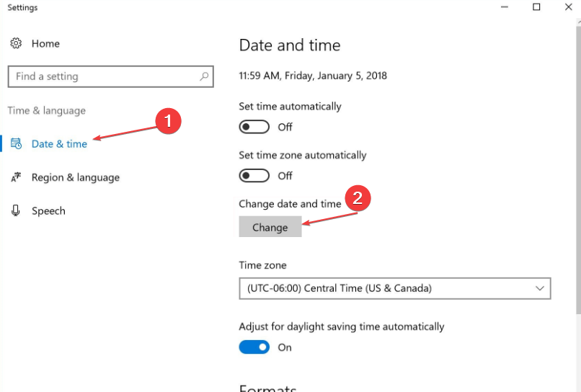Image resolution: width=581 pixels, height=392 pixels.
Task: Open Speech settings page
Action: click(x=48, y=210)
